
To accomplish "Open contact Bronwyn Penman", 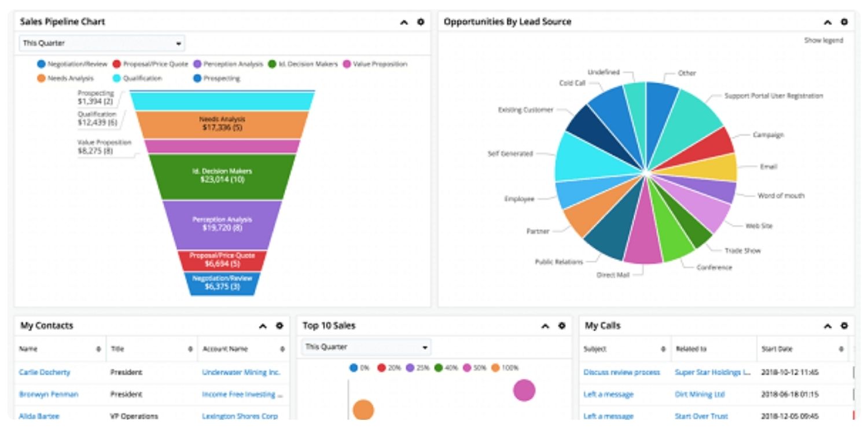I will tap(49, 394).
